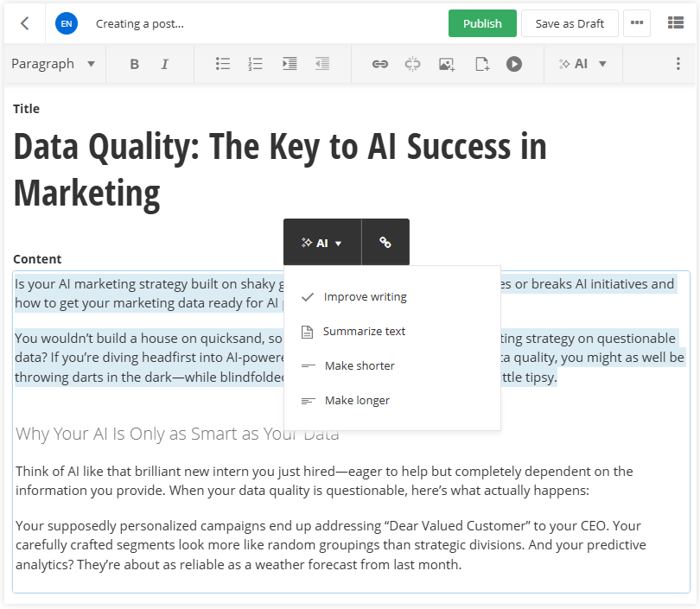Increase indent of the paragraph
The width and height of the screenshot is (700, 609).
tap(290, 64)
